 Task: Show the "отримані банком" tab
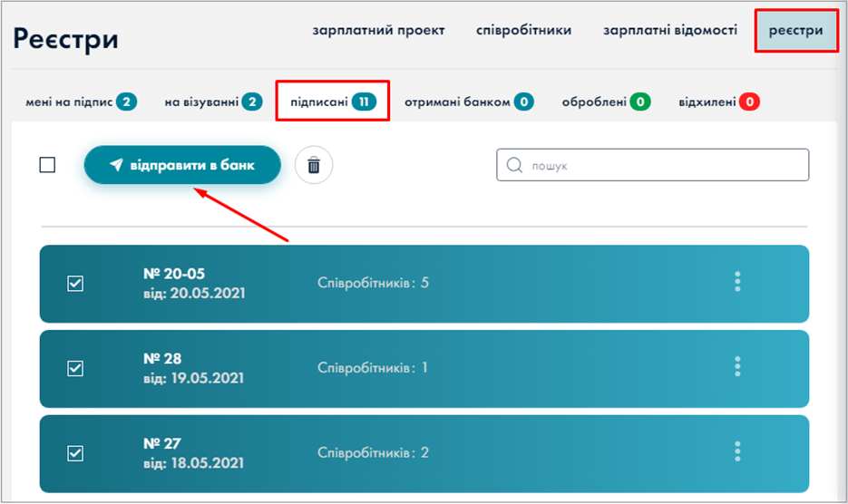(x=468, y=102)
